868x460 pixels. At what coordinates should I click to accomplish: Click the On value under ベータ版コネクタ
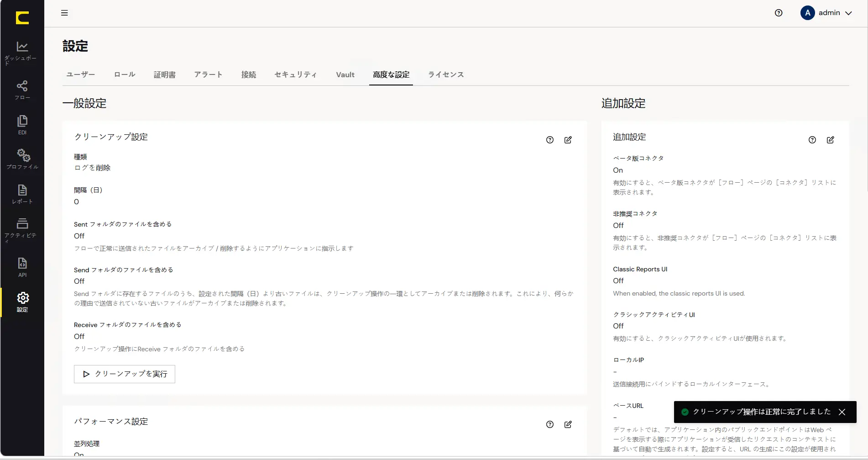[618, 170]
